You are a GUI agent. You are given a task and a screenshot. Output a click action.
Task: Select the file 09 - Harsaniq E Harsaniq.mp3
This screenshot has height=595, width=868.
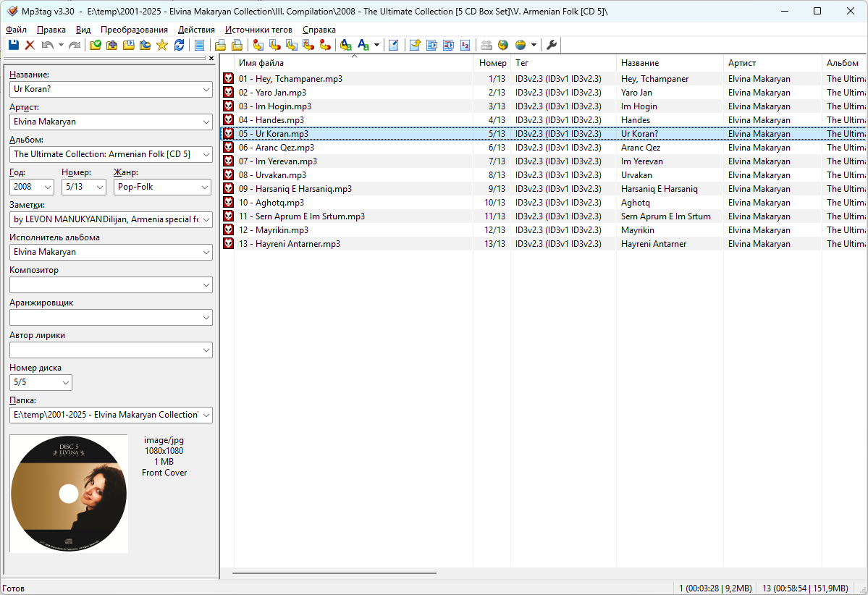tap(295, 189)
